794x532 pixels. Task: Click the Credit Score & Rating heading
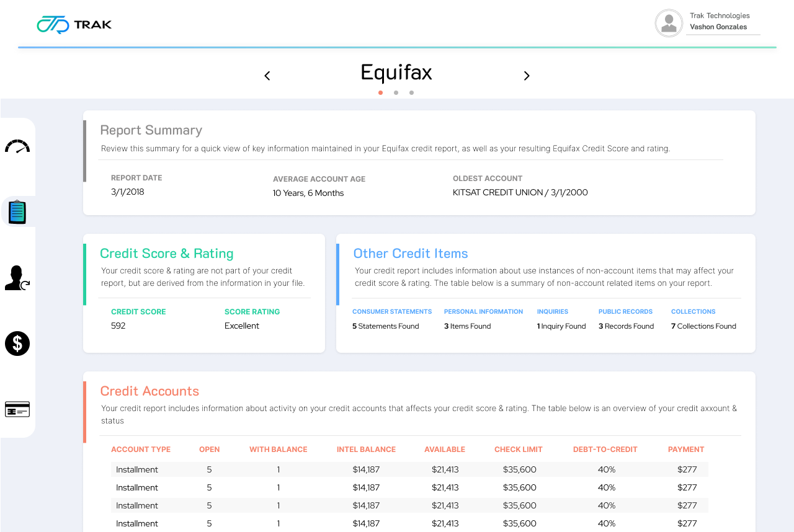[167, 254]
